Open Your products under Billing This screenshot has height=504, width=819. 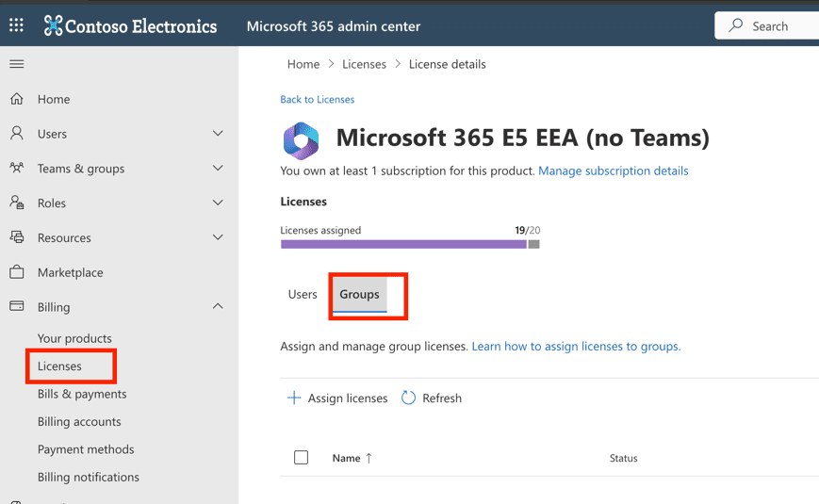click(74, 338)
